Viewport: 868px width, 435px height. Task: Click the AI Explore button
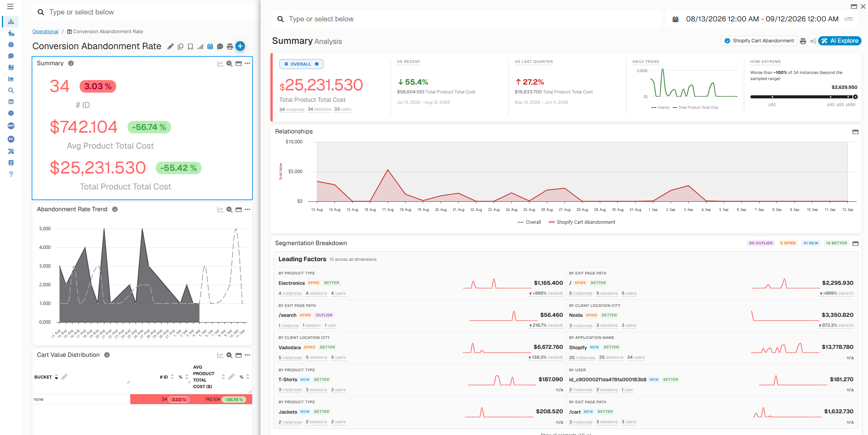click(x=840, y=41)
